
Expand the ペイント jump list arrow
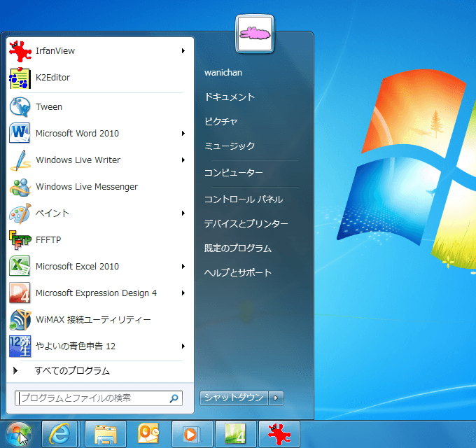(183, 213)
